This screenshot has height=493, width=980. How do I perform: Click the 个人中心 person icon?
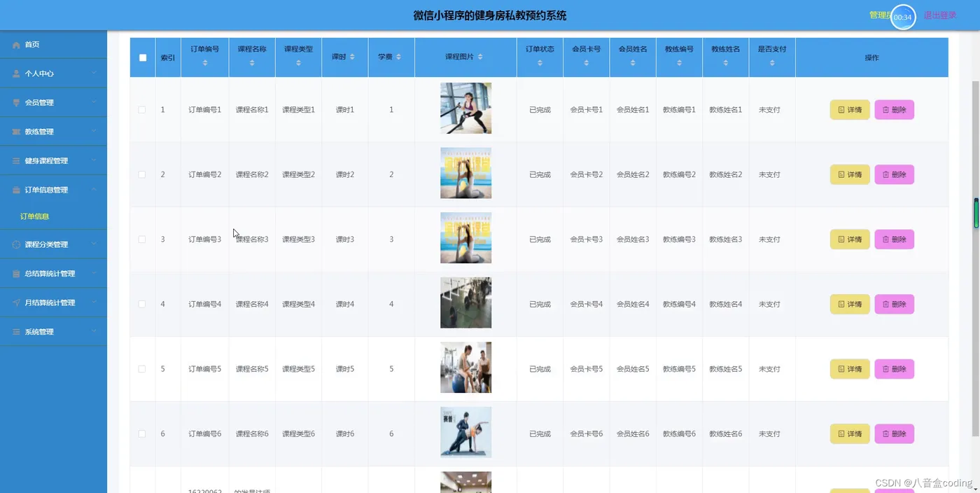click(16, 74)
